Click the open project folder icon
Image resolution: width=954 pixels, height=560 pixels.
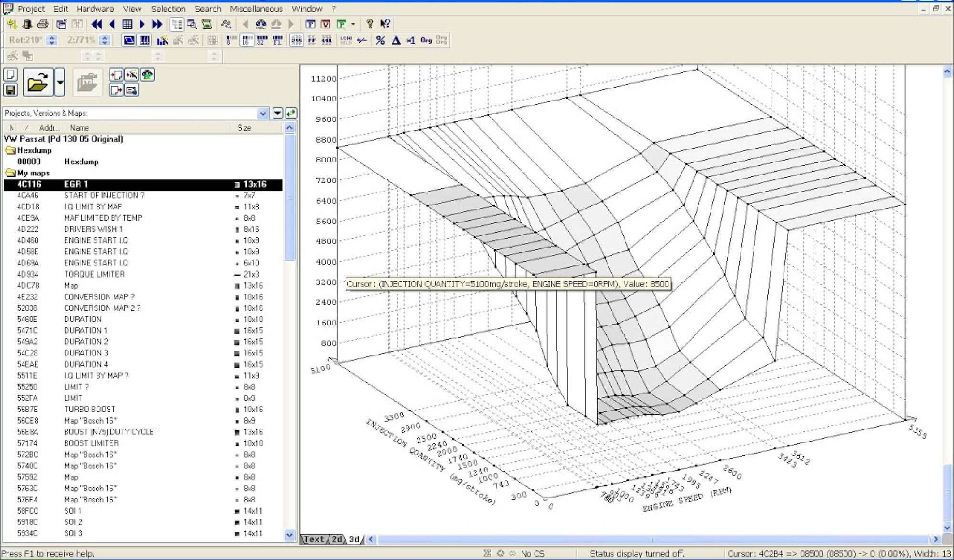pos(38,83)
